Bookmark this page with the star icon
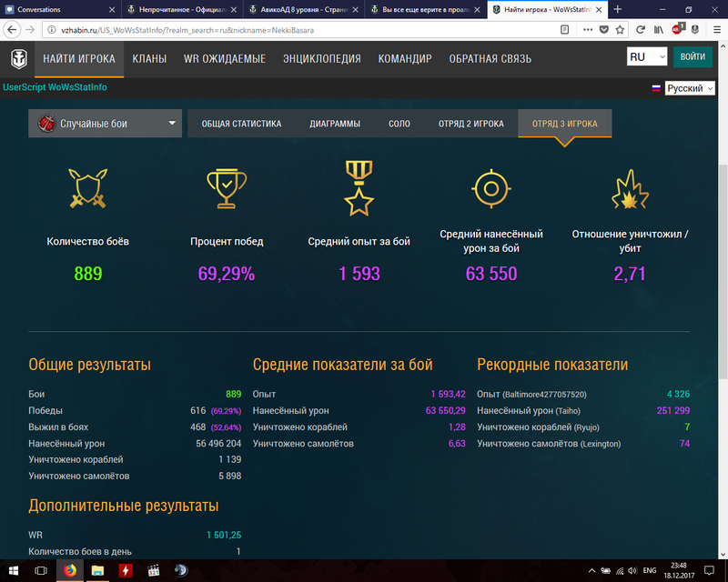The image size is (728, 582). [620, 30]
